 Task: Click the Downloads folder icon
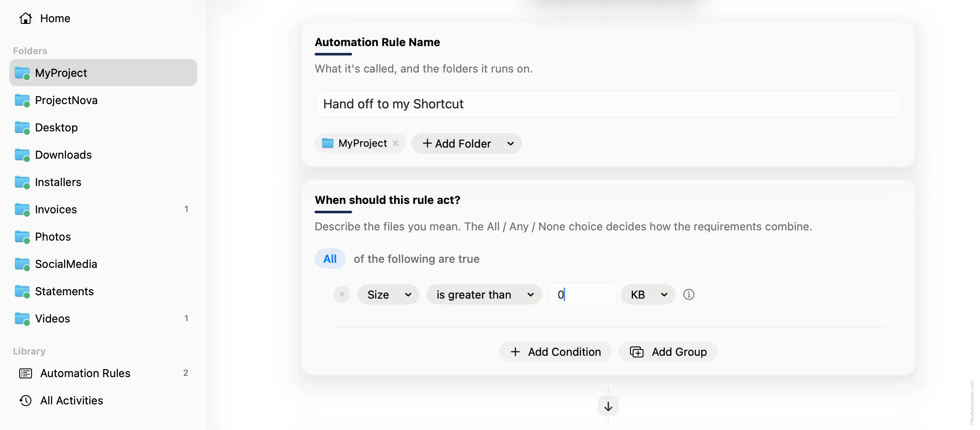(22, 155)
